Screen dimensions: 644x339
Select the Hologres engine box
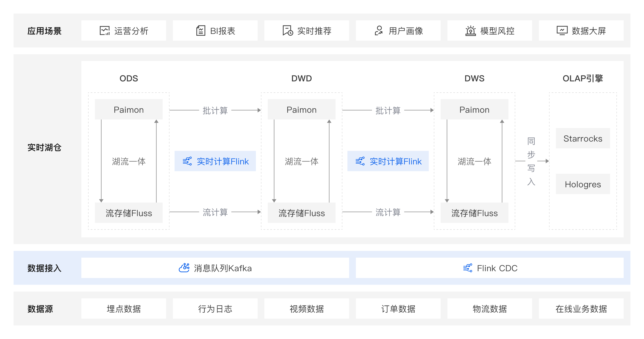[x=583, y=184]
